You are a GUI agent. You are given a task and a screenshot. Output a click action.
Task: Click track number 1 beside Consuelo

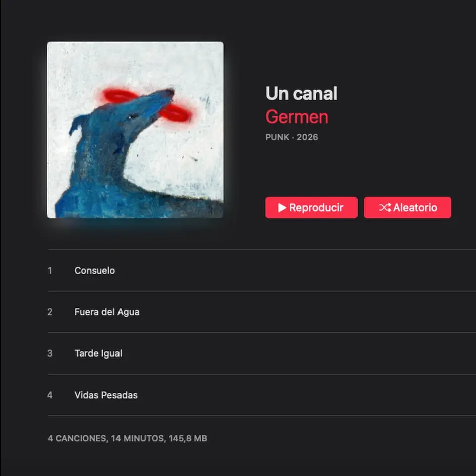tap(50, 271)
